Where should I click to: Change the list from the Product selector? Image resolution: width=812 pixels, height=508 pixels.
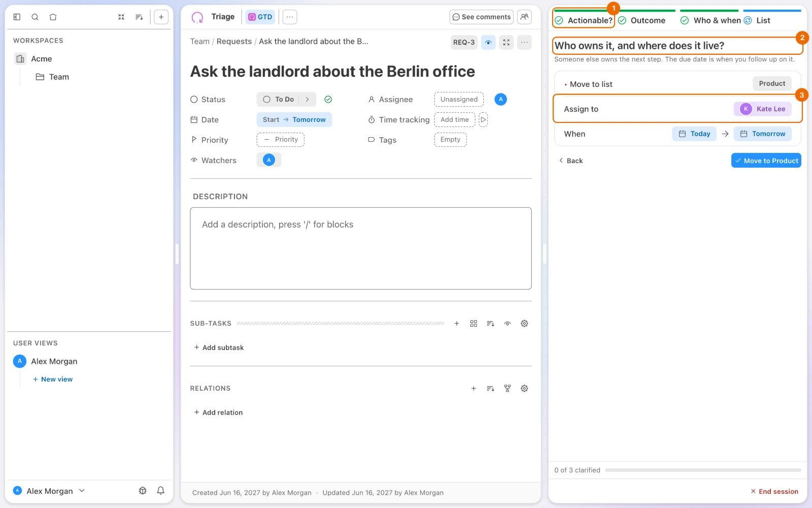click(772, 84)
